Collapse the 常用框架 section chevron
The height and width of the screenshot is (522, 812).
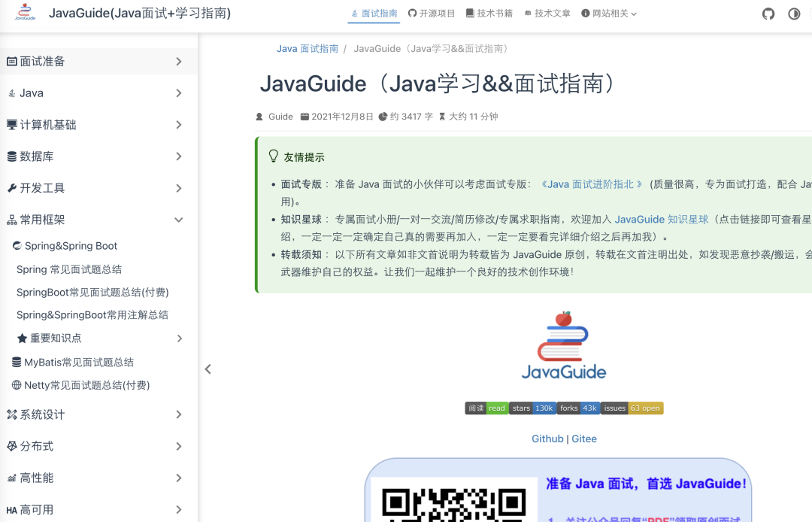(179, 220)
